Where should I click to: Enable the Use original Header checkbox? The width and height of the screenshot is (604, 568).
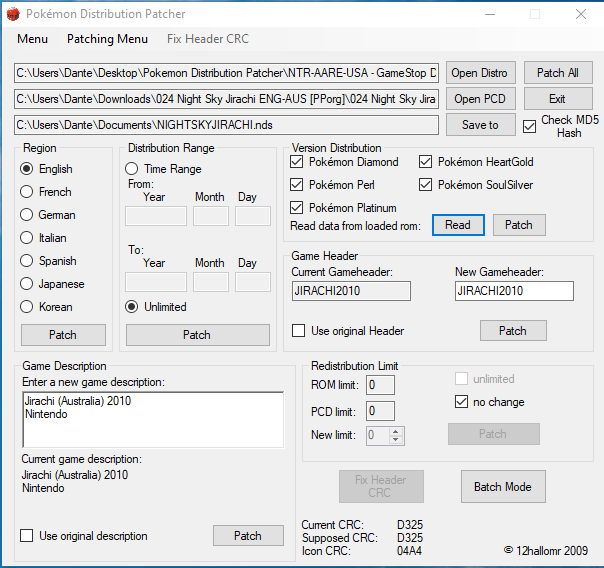click(299, 331)
